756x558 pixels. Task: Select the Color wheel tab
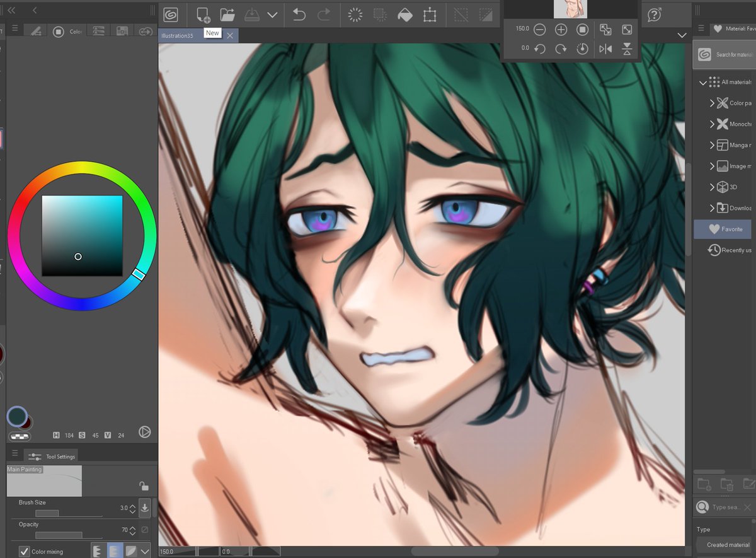[x=67, y=32]
